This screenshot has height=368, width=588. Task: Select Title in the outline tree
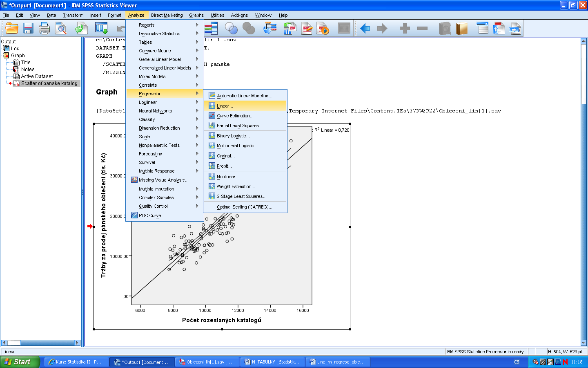tap(26, 63)
